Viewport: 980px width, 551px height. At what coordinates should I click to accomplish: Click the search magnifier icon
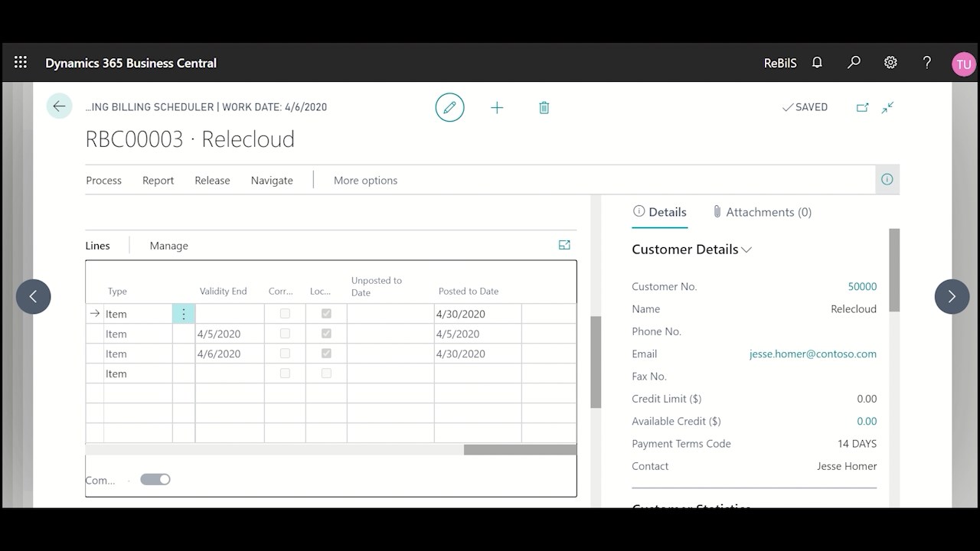854,63
